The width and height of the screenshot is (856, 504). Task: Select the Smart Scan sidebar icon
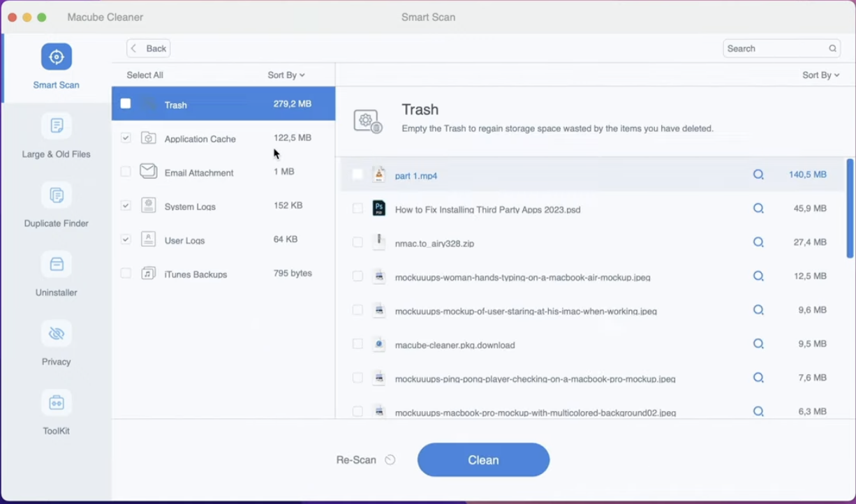56,57
